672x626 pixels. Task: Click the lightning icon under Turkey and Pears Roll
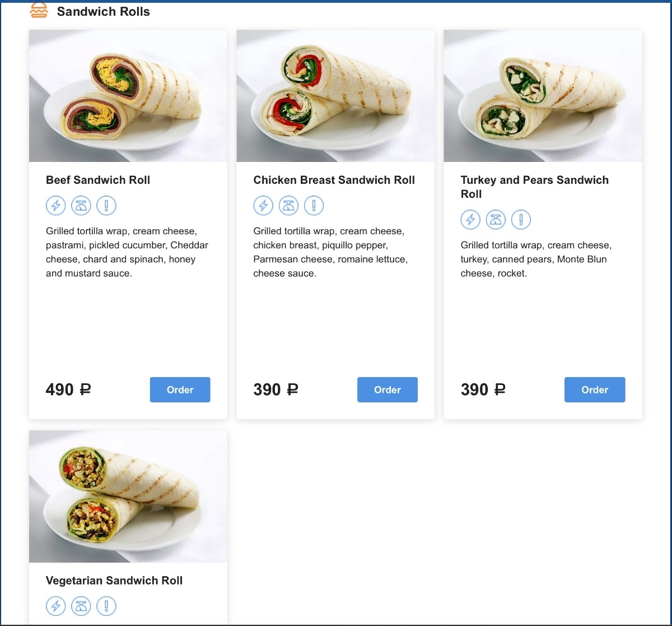[470, 220]
